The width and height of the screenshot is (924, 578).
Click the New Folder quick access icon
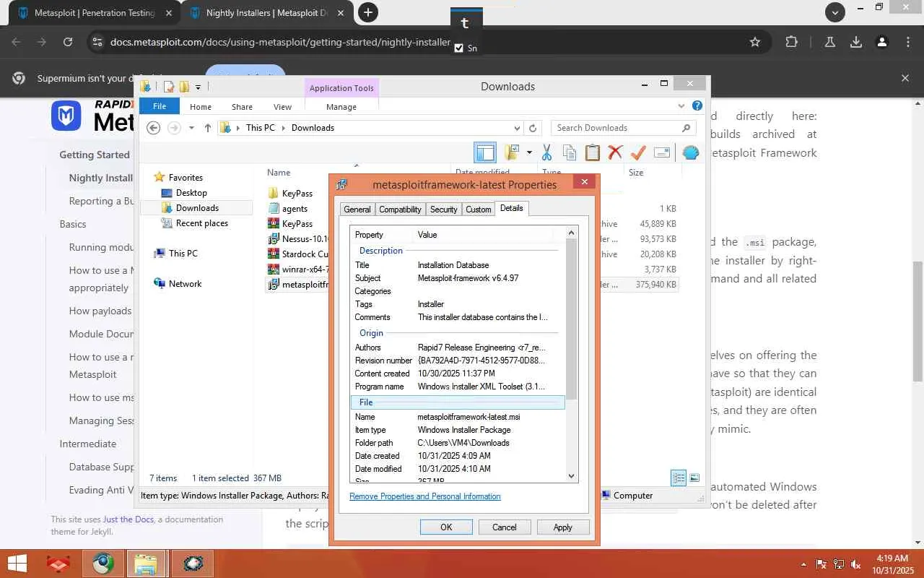coord(184,87)
